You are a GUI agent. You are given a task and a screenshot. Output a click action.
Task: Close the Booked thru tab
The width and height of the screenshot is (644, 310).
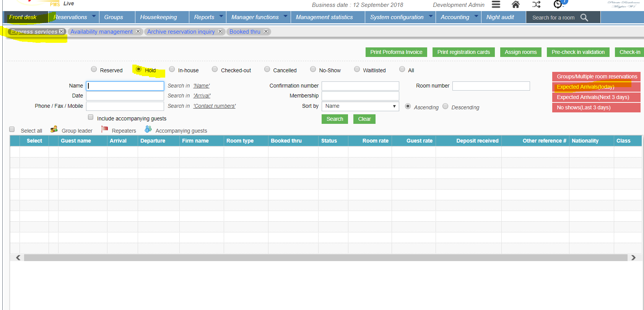(266, 31)
